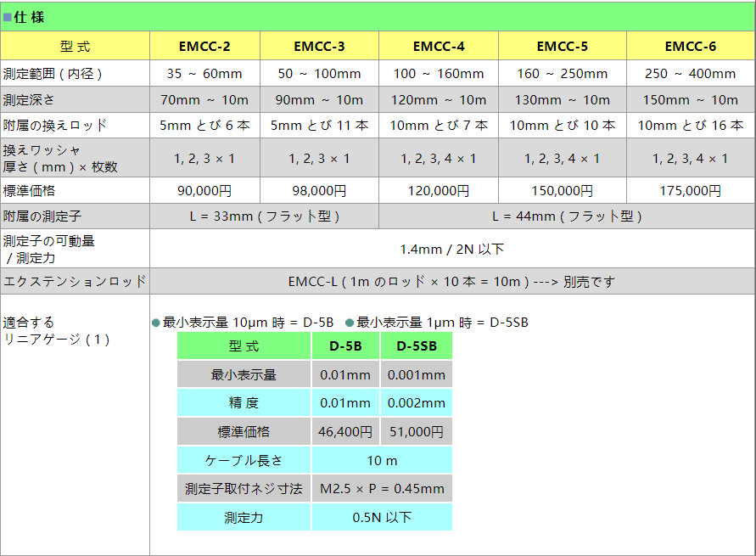
Task: Select the EMCC-L extension rod text
Action: point(451,281)
